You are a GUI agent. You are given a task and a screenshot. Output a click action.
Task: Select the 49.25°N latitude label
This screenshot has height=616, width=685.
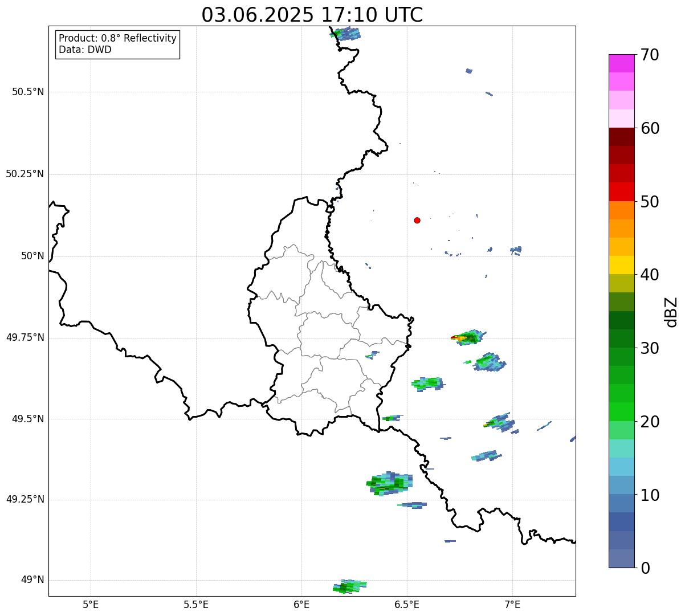pyautogui.click(x=25, y=499)
